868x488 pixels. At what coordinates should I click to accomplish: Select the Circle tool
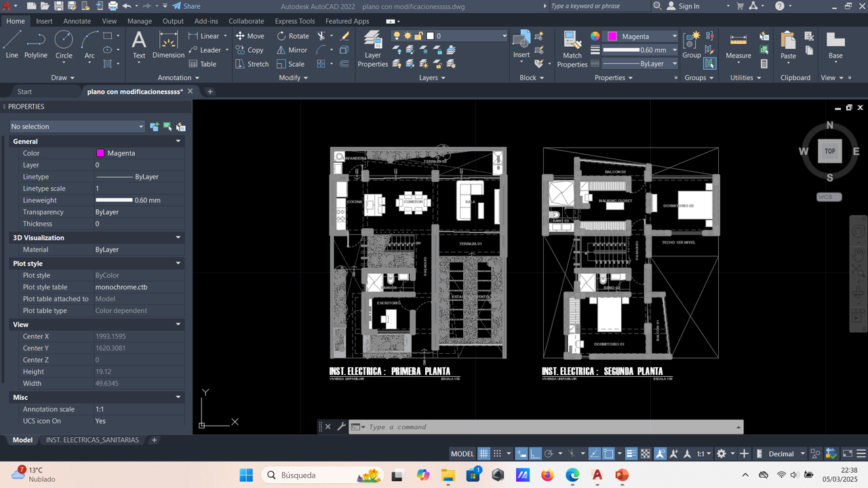pos(64,45)
